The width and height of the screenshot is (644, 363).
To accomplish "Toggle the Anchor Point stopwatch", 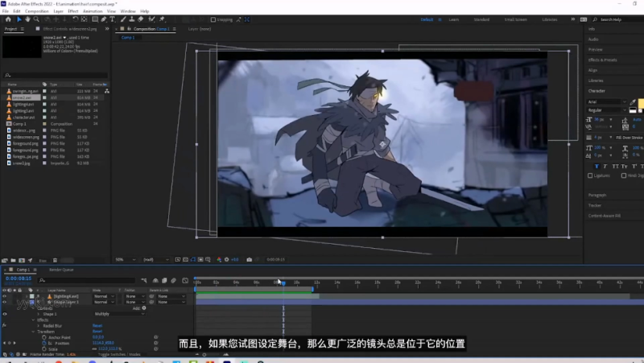I will (44, 337).
